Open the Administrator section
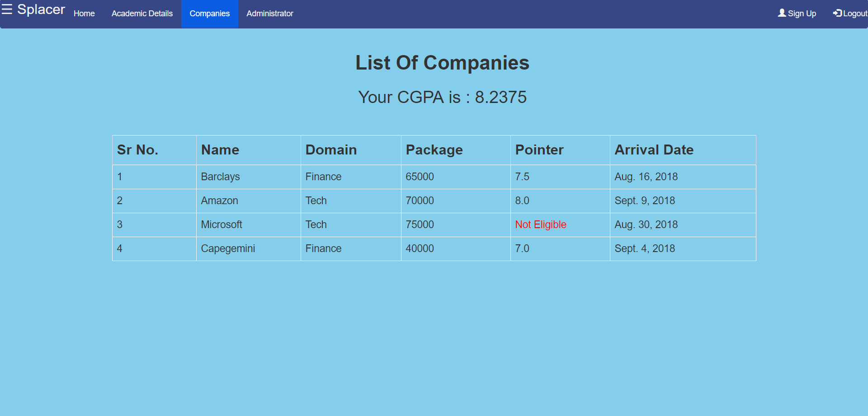This screenshot has width=868, height=416. pyautogui.click(x=270, y=14)
